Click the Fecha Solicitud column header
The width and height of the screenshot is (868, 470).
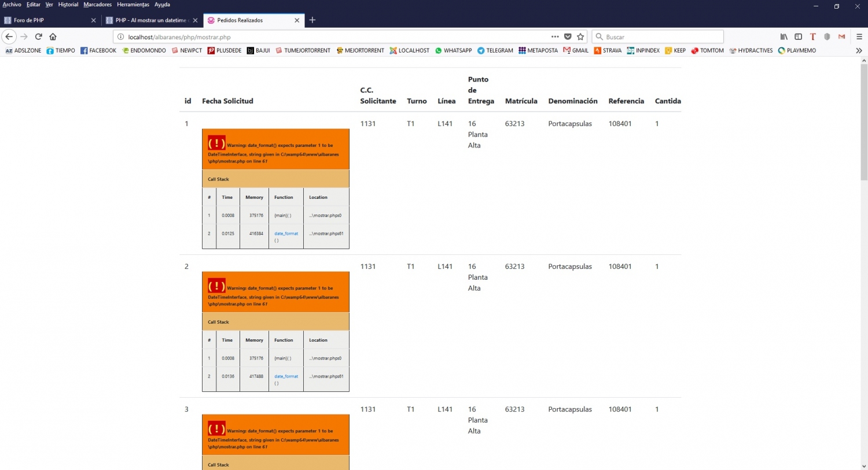click(227, 101)
